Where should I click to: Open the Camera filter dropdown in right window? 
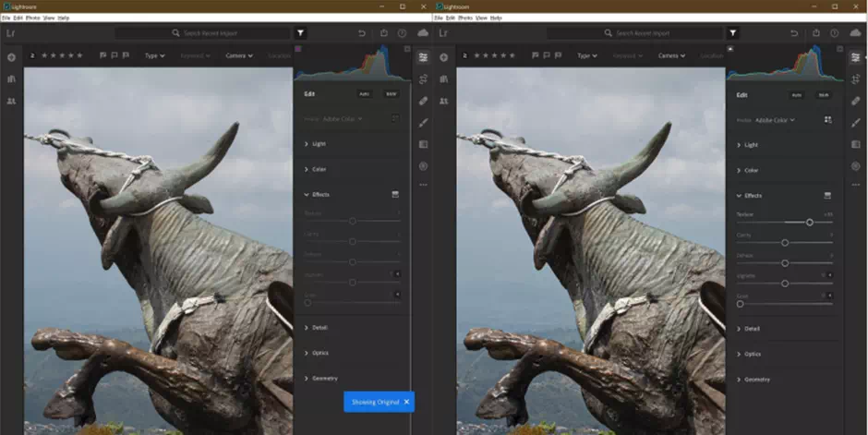pyautogui.click(x=671, y=55)
